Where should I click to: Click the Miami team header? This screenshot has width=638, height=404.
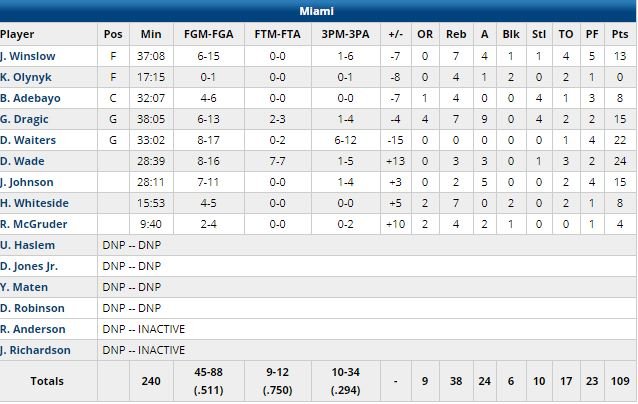coord(318,11)
